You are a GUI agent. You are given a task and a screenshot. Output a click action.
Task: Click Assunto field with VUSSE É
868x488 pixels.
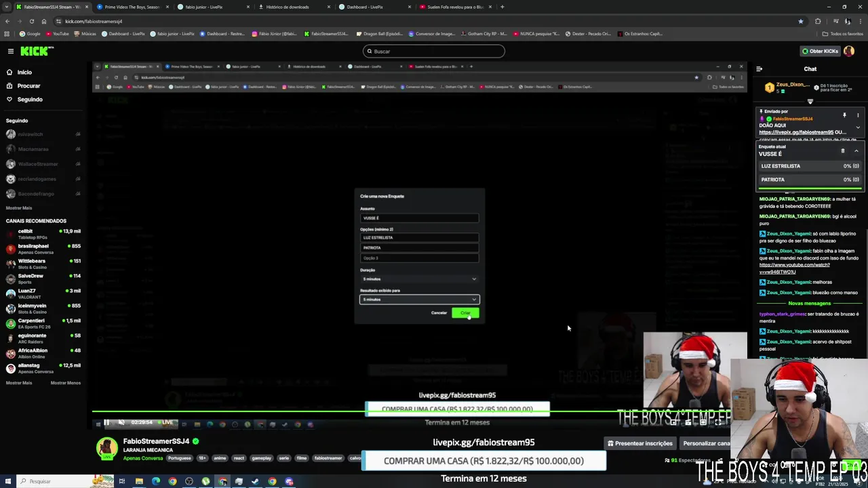[419, 218]
